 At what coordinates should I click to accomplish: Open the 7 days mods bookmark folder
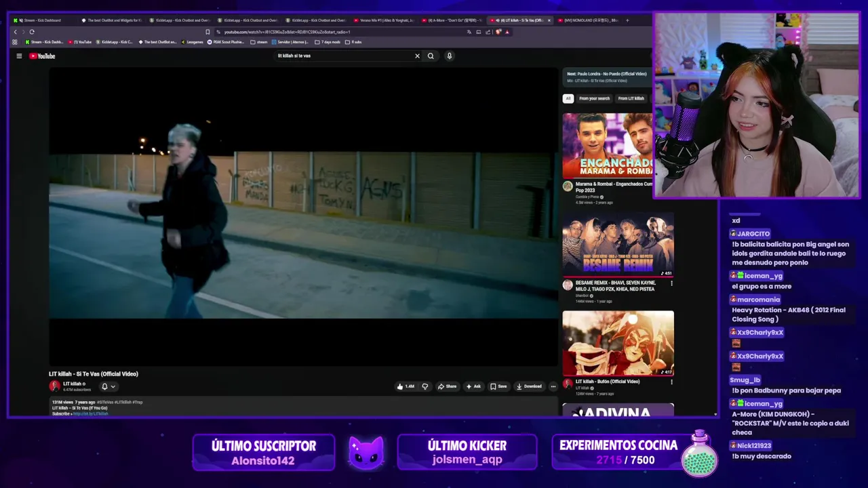(328, 42)
